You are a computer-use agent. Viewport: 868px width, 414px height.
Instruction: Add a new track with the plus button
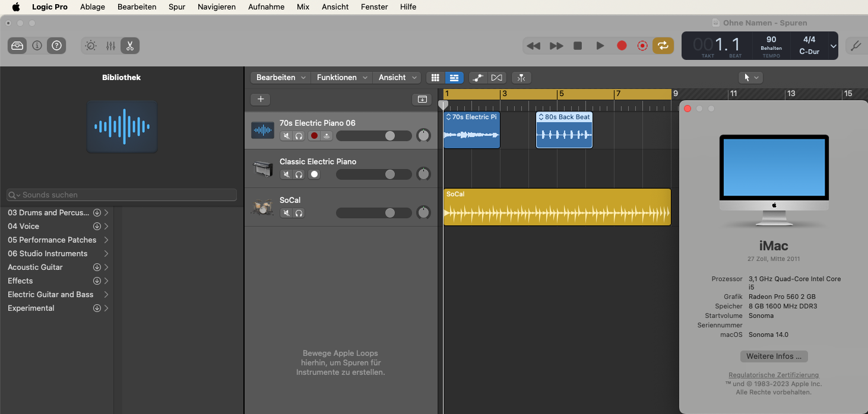coord(260,99)
